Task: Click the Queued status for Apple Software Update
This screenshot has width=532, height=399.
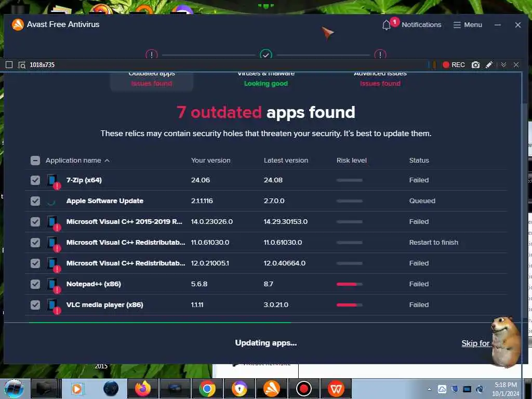Action: (x=422, y=201)
